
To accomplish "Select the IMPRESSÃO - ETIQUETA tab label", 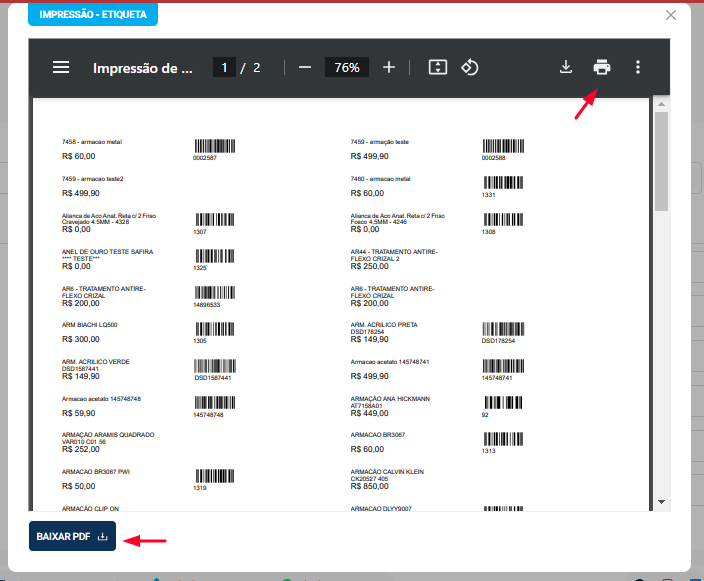I will click(x=93, y=15).
